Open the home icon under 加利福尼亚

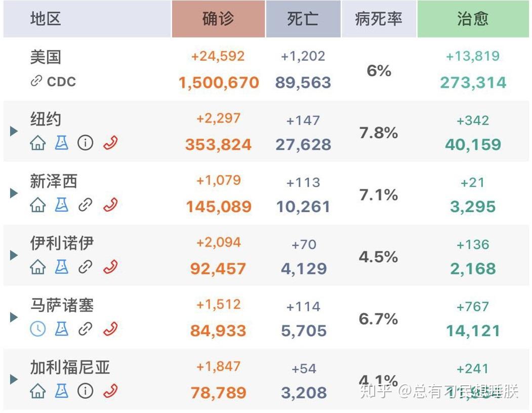click(37, 391)
